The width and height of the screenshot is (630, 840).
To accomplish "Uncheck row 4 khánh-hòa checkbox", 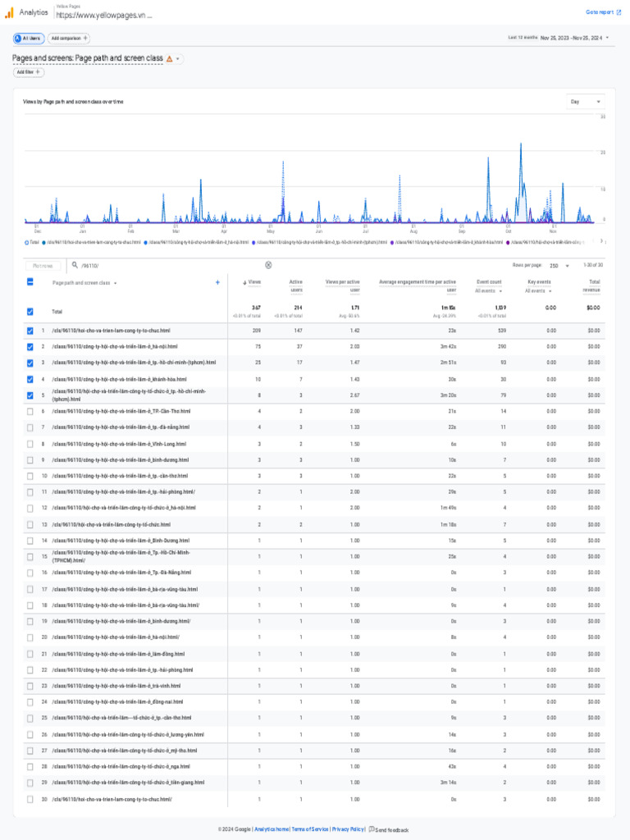I will 30,379.
